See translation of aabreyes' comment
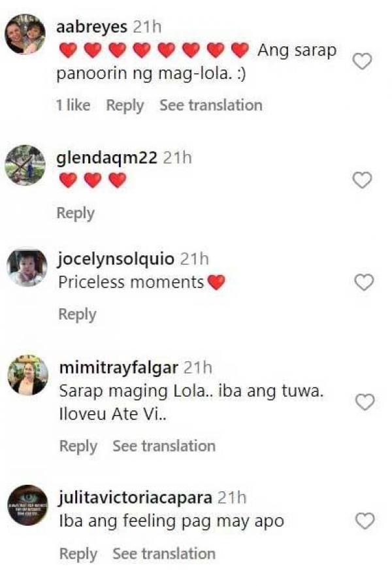The image size is (392, 586). [x=210, y=105]
